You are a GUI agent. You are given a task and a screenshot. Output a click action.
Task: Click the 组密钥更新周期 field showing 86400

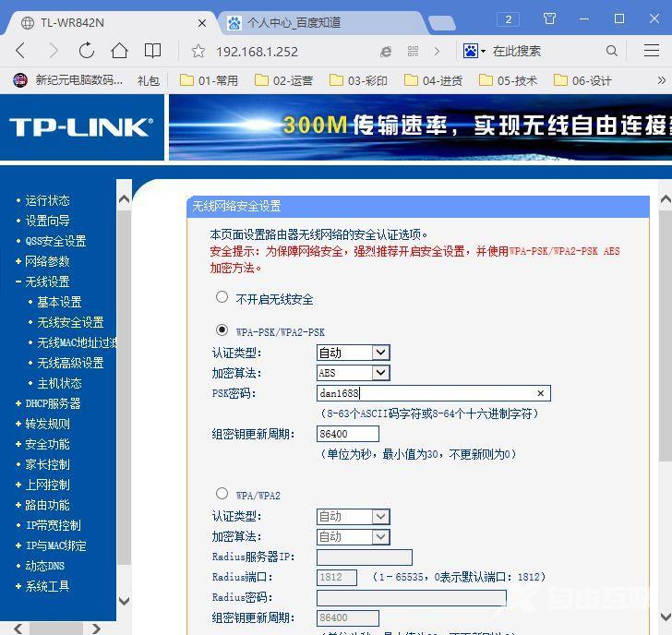click(x=347, y=434)
